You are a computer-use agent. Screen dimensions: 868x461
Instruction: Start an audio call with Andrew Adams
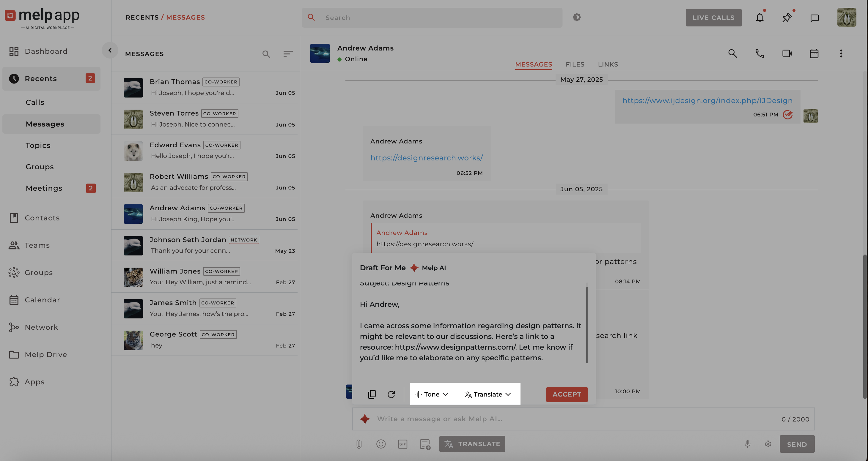pos(759,53)
